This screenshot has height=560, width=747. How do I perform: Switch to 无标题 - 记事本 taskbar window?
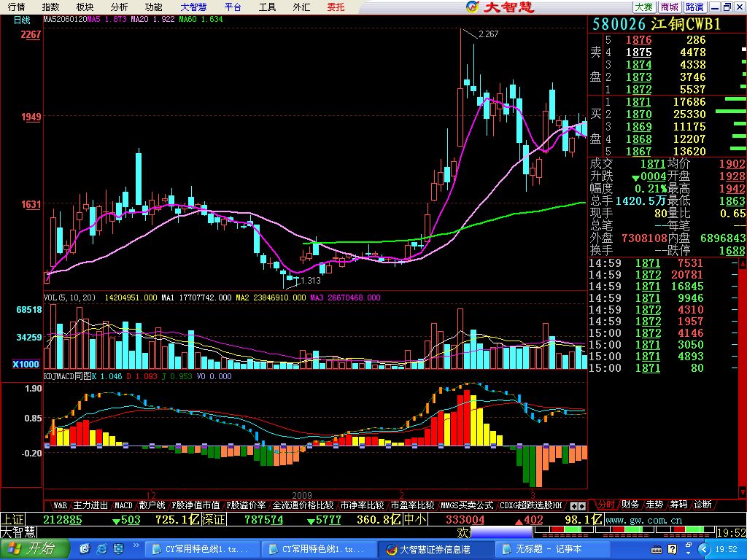[552, 549]
